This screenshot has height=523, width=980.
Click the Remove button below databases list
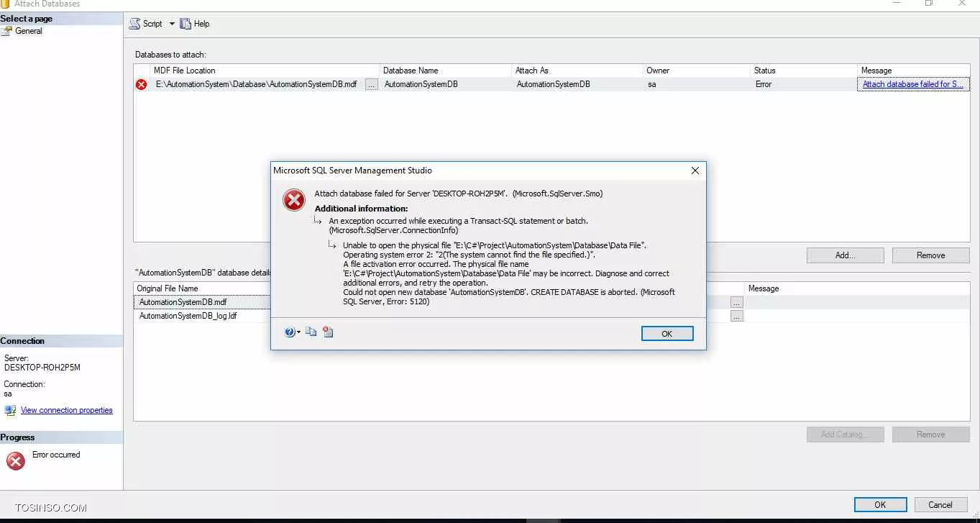[x=930, y=255]
